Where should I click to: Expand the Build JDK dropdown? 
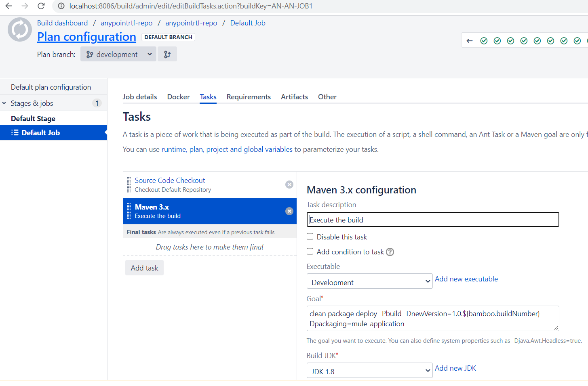(369, 371)
